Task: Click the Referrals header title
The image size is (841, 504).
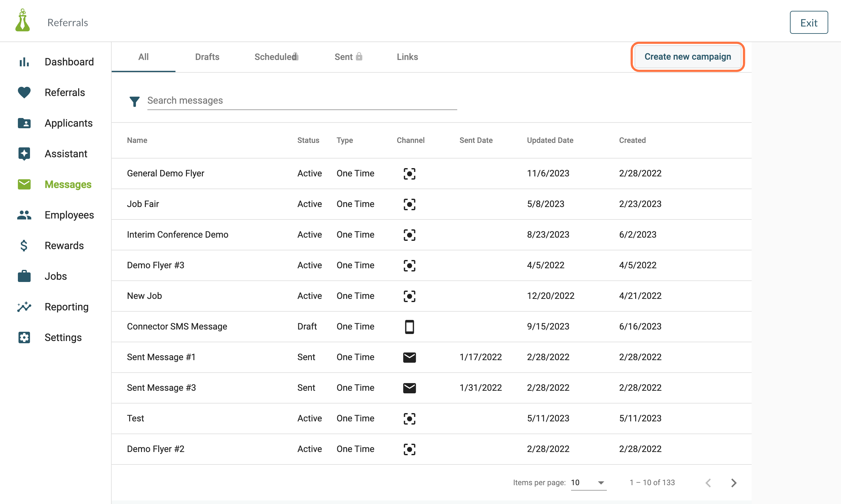Action: [x=68, y=22]
